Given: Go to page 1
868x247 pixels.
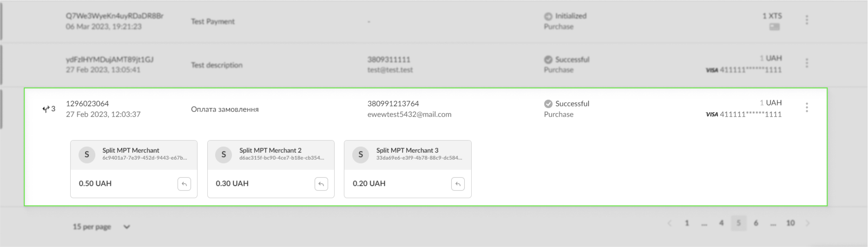Looking at the screenshot, I should coord(687,223).
